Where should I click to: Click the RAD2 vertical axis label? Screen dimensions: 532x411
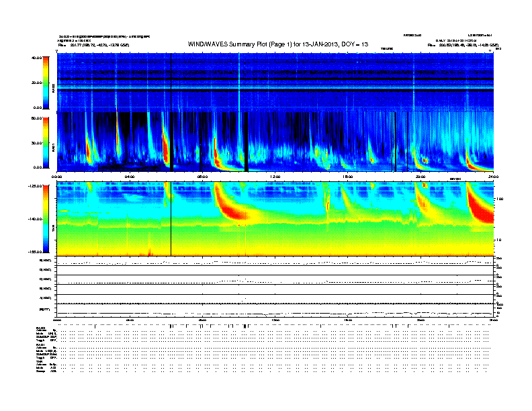click(53, 89)
